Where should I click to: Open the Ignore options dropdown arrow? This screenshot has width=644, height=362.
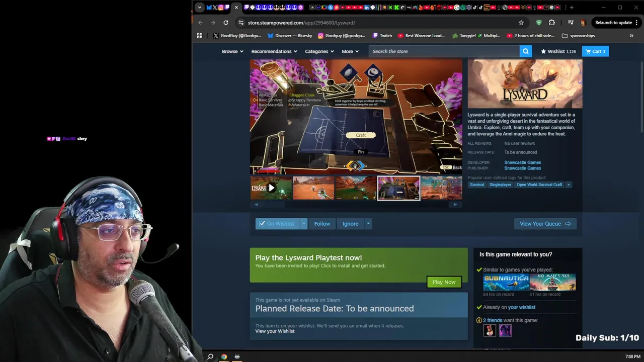click(368, 224)
